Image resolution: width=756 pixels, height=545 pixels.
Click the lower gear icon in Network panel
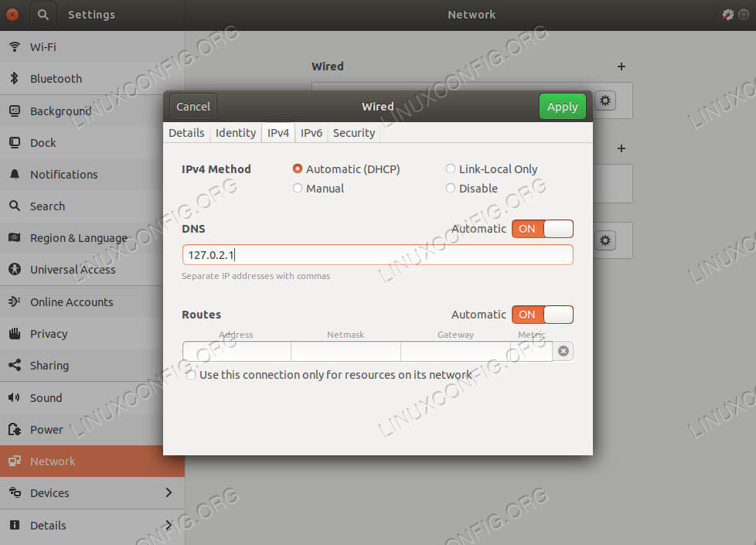[x=605, y=240]
